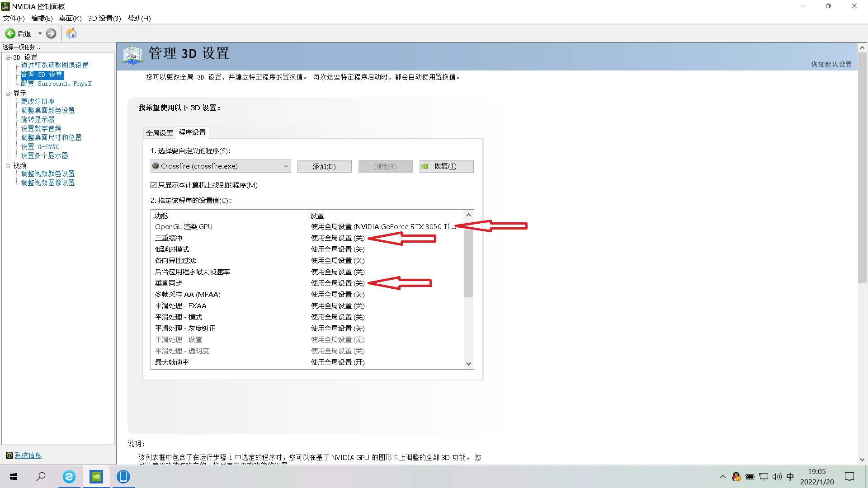
Task: Select 调整视频颜色设置 in tree
Action: [x=47, y=174]
